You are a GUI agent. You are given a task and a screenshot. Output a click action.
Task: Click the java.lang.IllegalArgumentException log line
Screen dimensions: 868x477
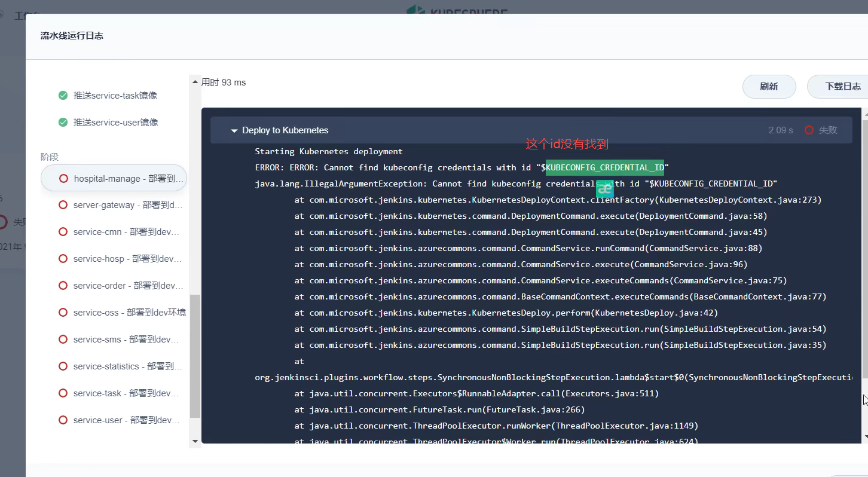516,184
